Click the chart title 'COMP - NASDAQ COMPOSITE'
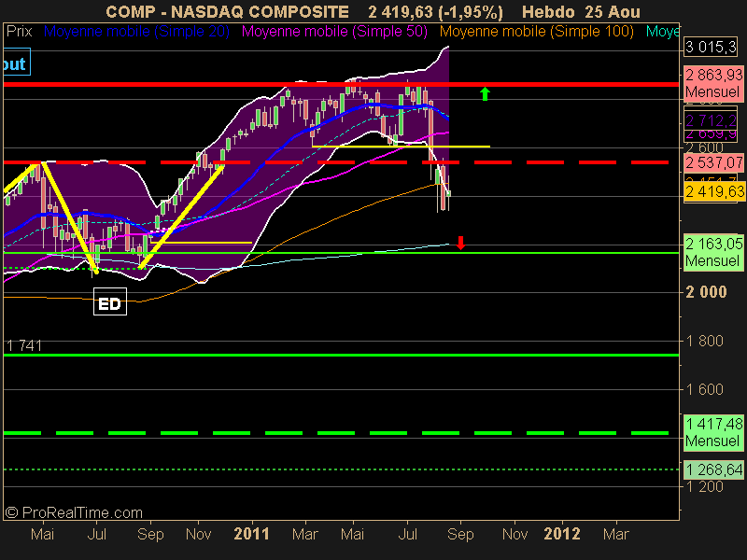747x560 pixels. coord(227,11)
